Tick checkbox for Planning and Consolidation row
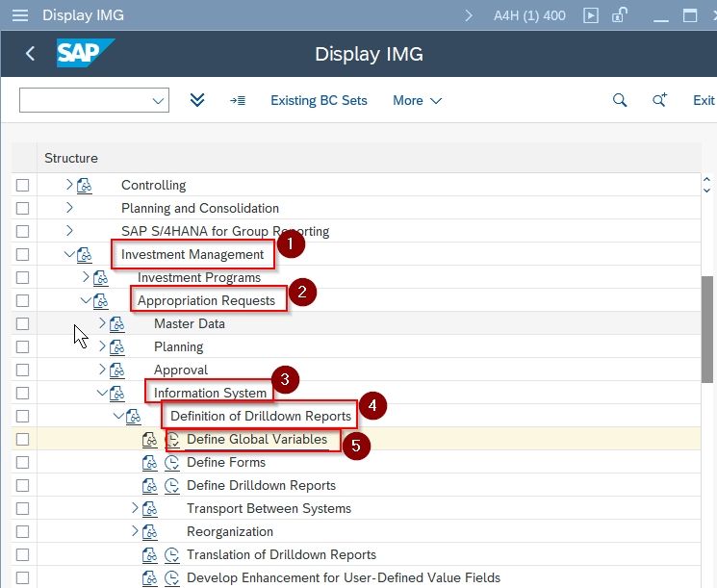This screenshot has height=588, width=717. (x=22, y=209)
